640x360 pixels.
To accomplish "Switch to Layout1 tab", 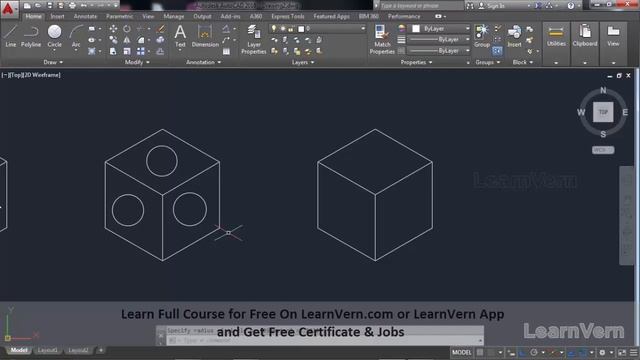I will coord(47,350).
